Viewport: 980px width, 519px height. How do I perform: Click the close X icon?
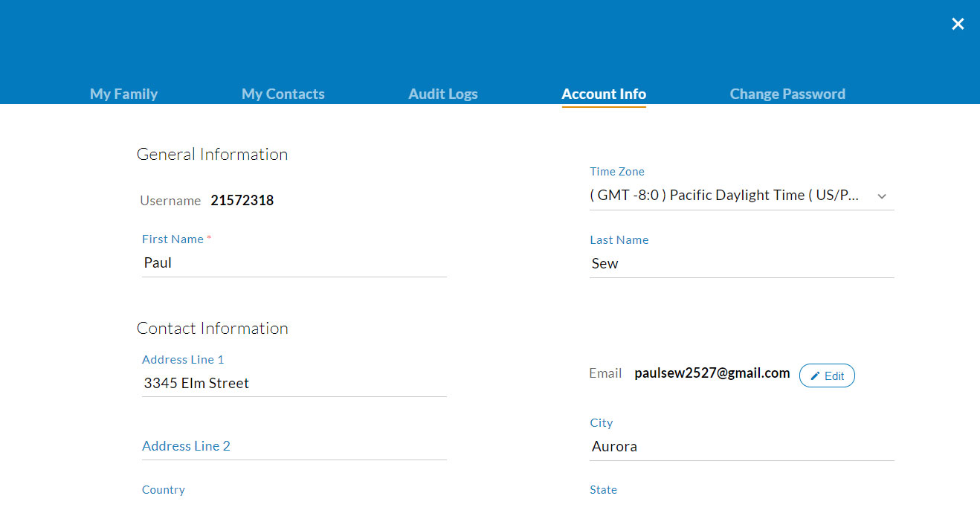pyautogui.click(x=958, y=23)
